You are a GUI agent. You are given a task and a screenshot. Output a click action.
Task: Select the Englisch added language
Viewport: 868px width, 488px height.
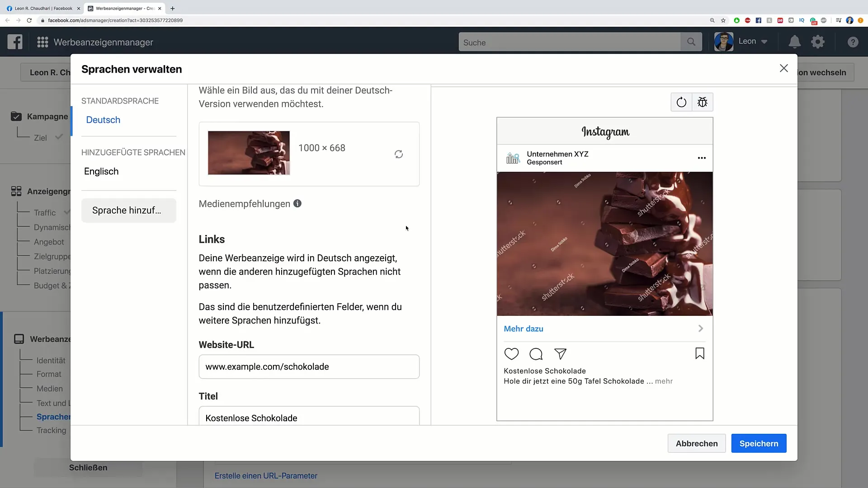pos(101,171)
